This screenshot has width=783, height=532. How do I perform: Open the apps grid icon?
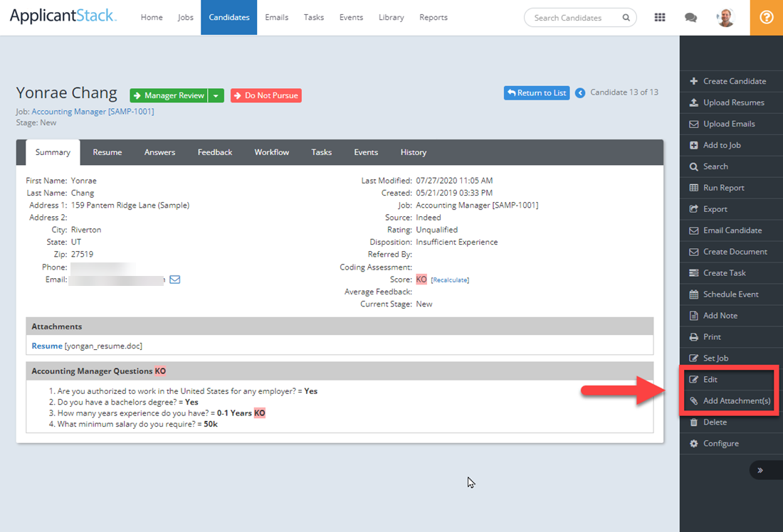(660, 18)
